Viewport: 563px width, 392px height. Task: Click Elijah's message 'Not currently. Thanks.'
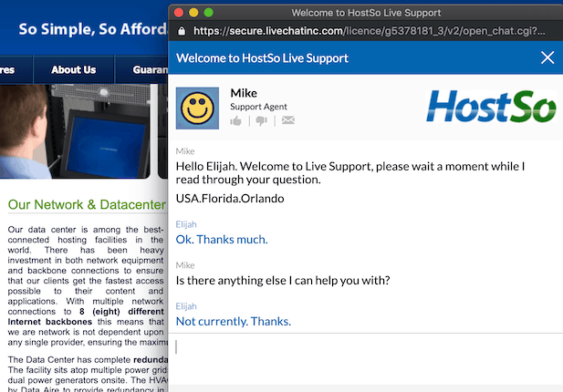click(233, 321)
